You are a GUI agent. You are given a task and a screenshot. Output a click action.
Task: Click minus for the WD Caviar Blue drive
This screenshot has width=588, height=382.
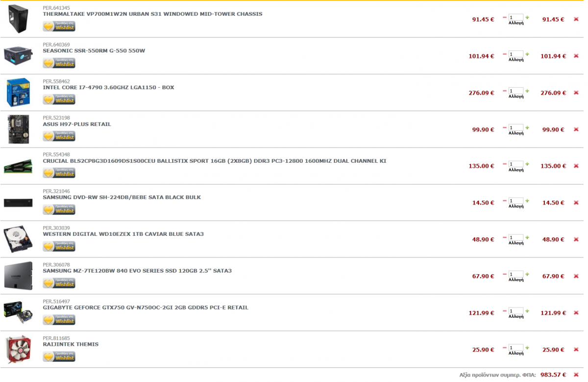pyautogui.click(x=505, y=238)
